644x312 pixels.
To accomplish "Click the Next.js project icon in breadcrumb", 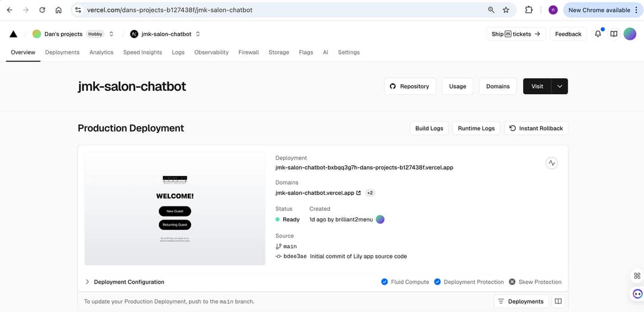I will 134,34.
